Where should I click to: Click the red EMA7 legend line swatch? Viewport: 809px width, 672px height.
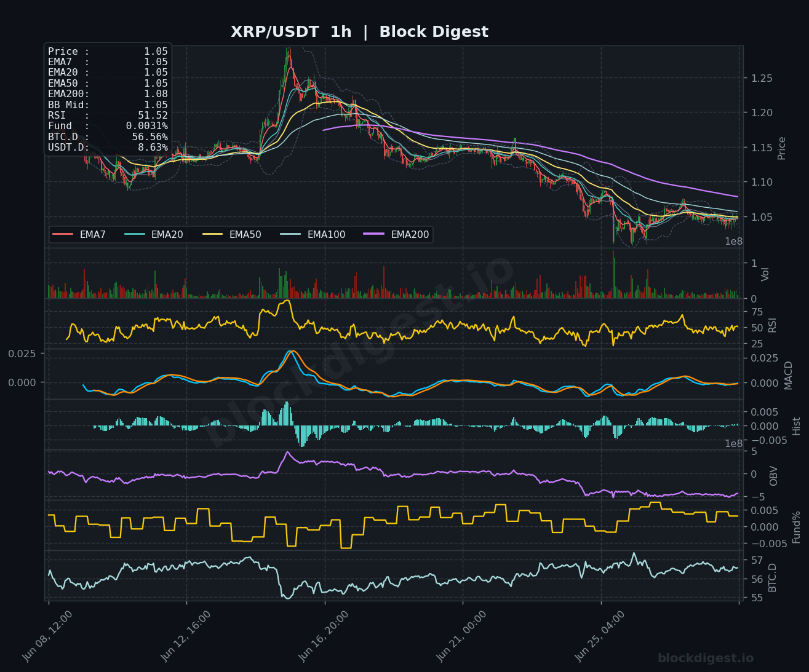point(63,235)
